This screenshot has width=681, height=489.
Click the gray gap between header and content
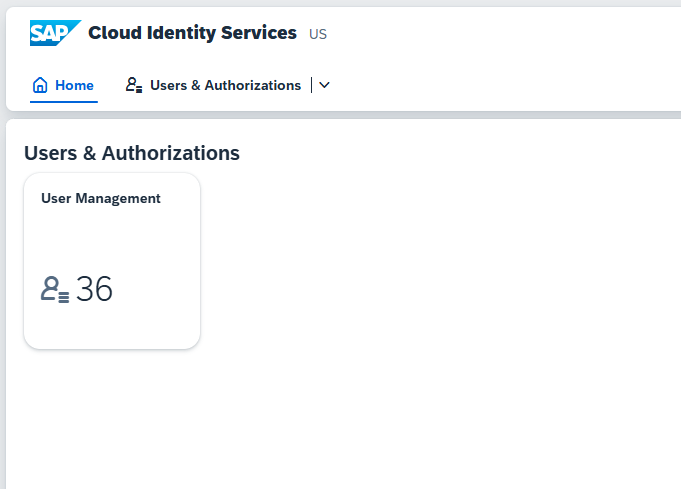click(x=343, y=115)
